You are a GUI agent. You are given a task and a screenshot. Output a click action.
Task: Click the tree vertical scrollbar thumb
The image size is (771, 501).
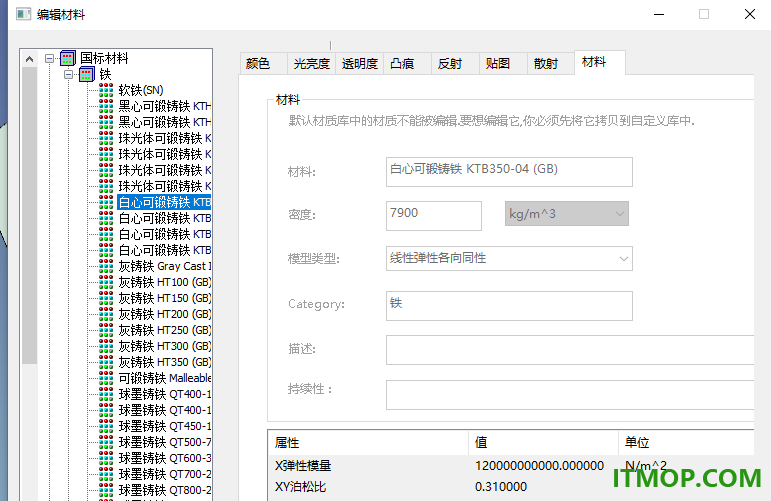(30, 215)
